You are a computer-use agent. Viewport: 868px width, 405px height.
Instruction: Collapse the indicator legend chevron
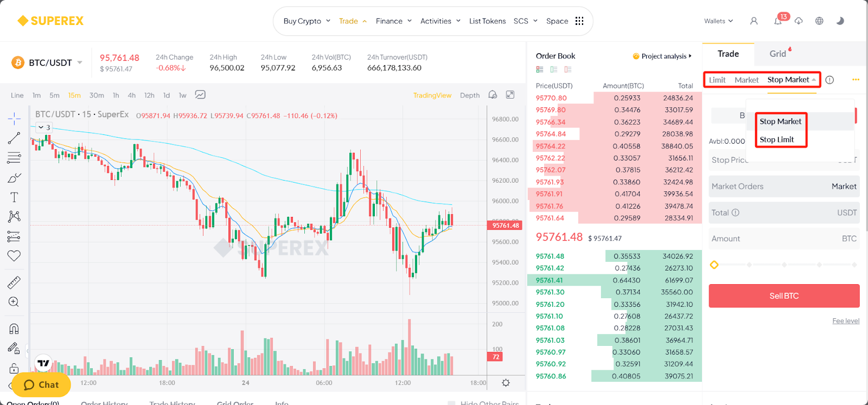[x=41, y=127]
